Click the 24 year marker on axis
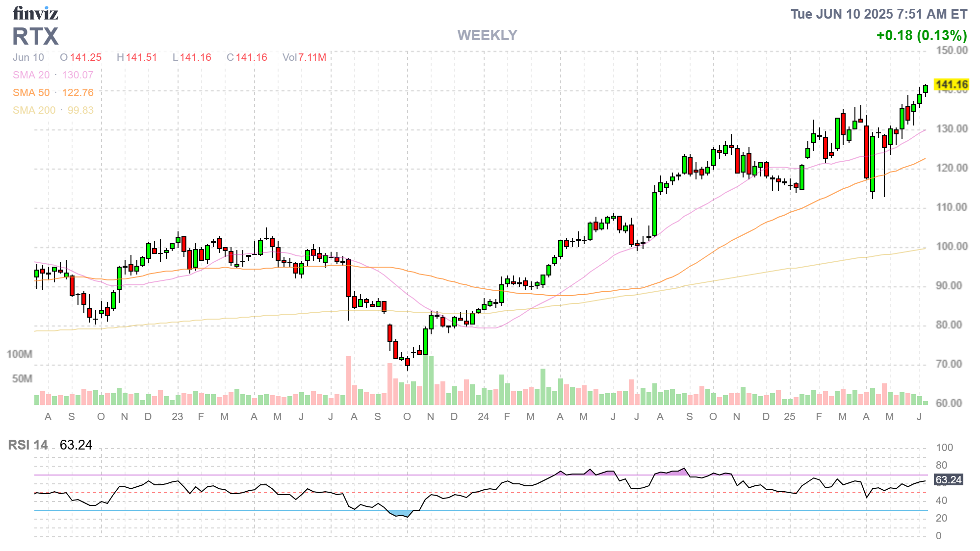 pos(483,417)
